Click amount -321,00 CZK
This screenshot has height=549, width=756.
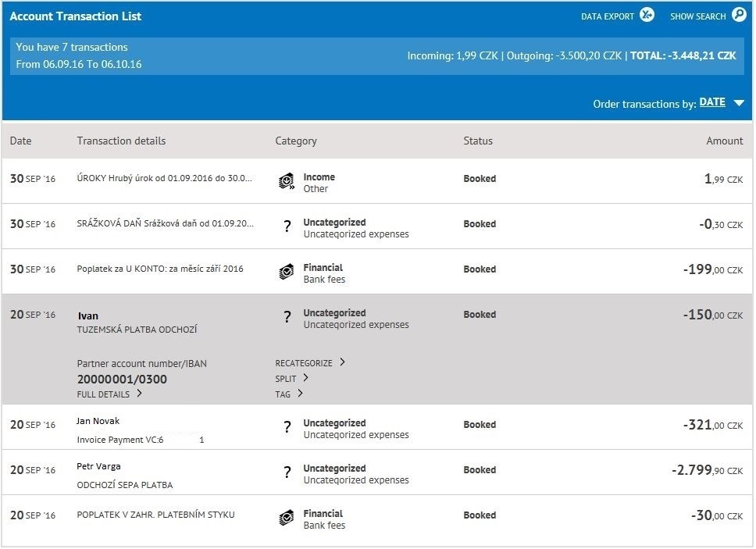[713, 425]
